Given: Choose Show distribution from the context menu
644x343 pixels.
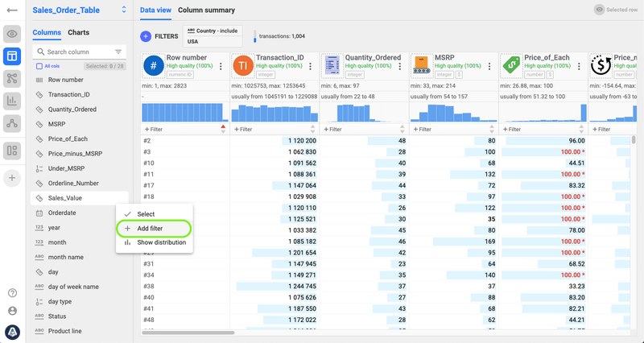Looking at the screenshot, I should [x=154, y=242].
